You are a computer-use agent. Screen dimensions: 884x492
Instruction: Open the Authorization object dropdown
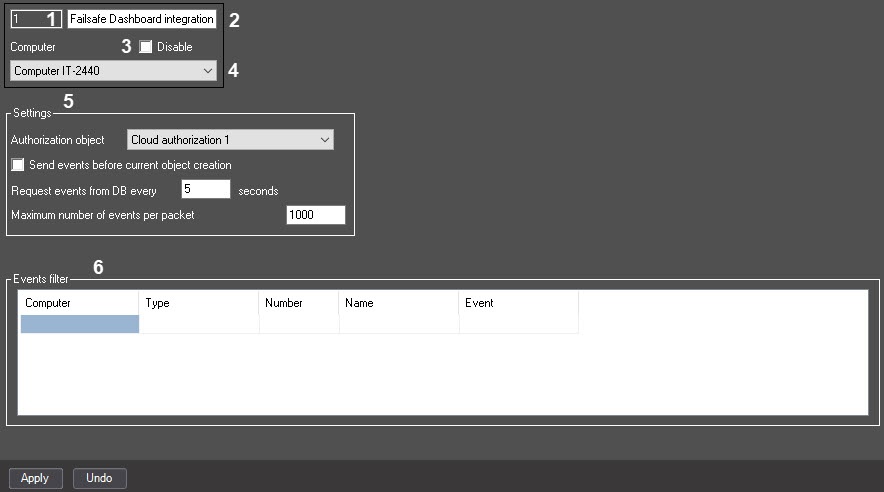[230, 140]
